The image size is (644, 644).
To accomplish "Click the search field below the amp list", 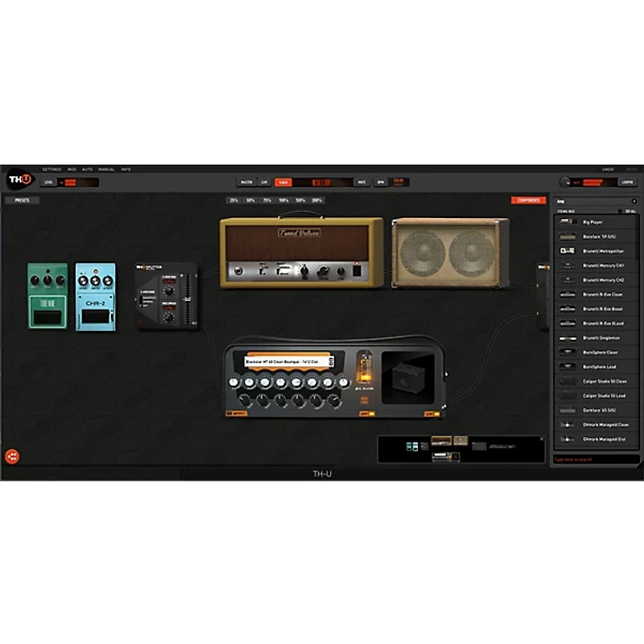I will click(596, 457).
